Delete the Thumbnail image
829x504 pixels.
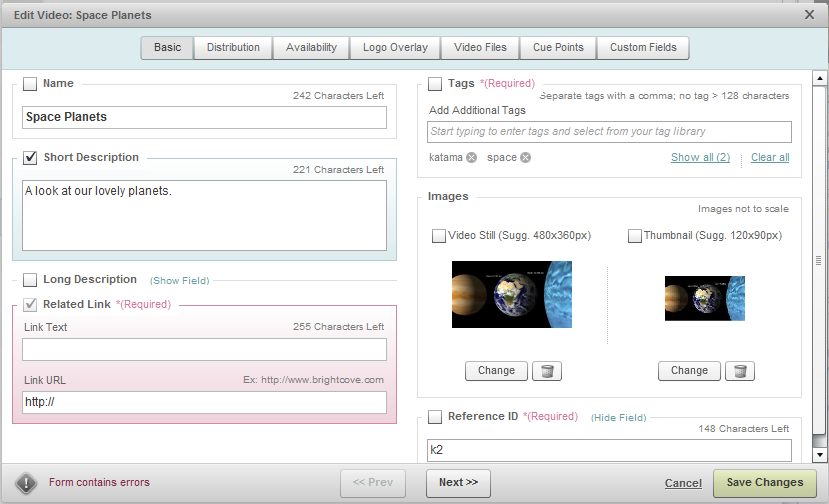coord(740,371)
